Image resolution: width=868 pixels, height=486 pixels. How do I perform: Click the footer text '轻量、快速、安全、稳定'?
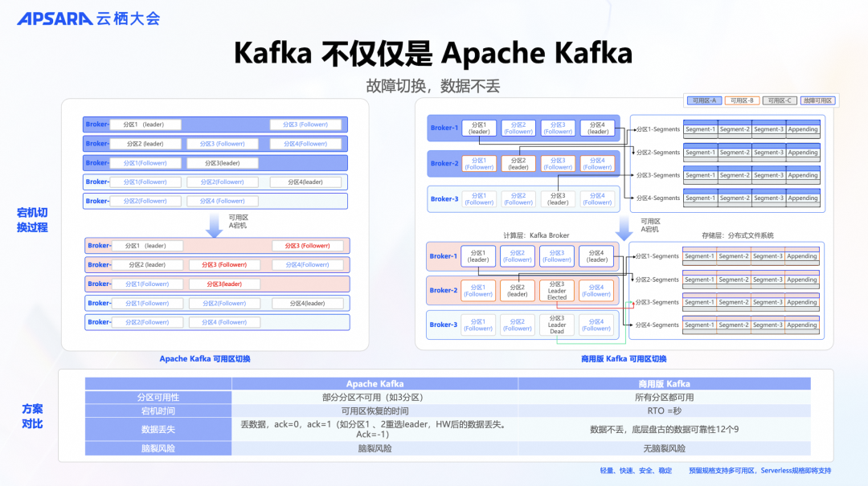[636, 471]
